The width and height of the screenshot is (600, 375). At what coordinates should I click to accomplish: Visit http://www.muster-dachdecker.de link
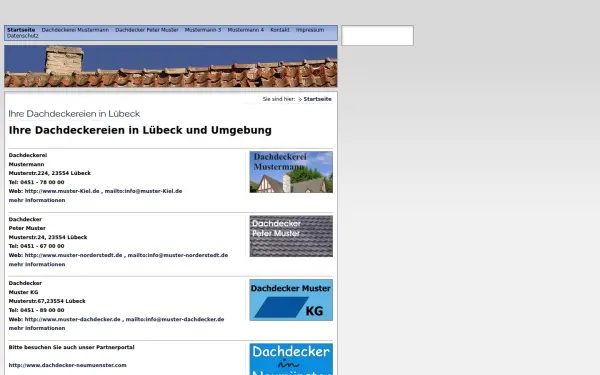[x=73, y=319]
